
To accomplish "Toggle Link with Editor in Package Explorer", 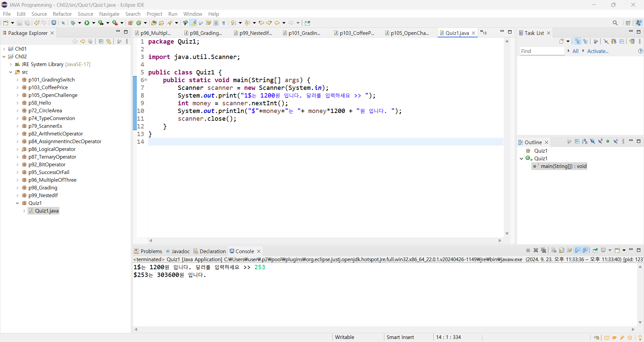I will [x=109, y=41].
